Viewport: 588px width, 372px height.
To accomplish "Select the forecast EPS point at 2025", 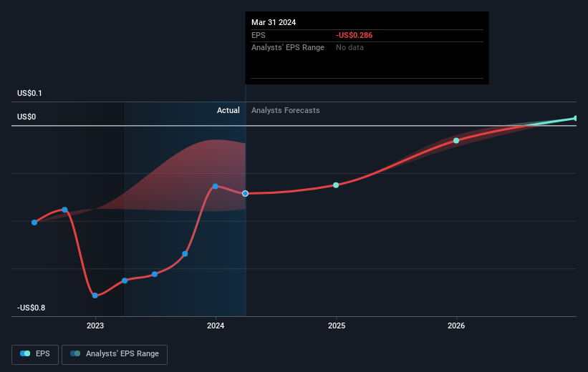I will coord(336,185).
